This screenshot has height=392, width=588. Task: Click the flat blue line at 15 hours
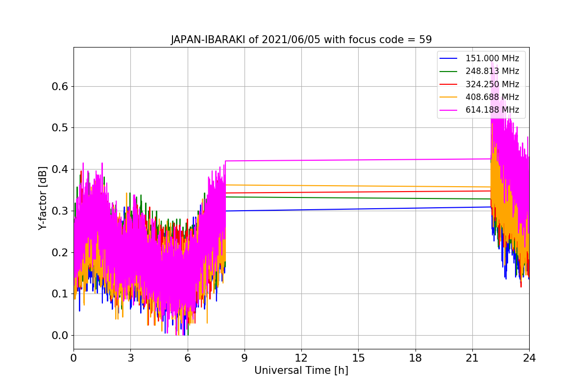click(358, 209)
